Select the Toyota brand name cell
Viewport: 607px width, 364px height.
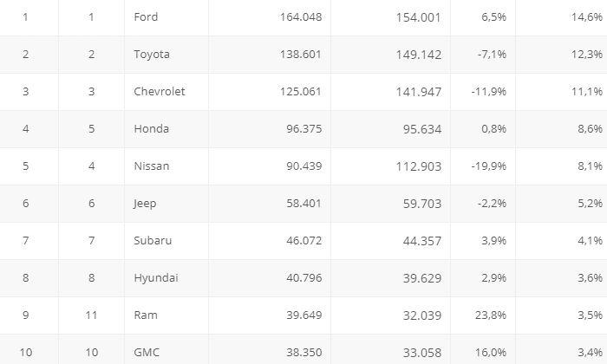click(152, 55)
